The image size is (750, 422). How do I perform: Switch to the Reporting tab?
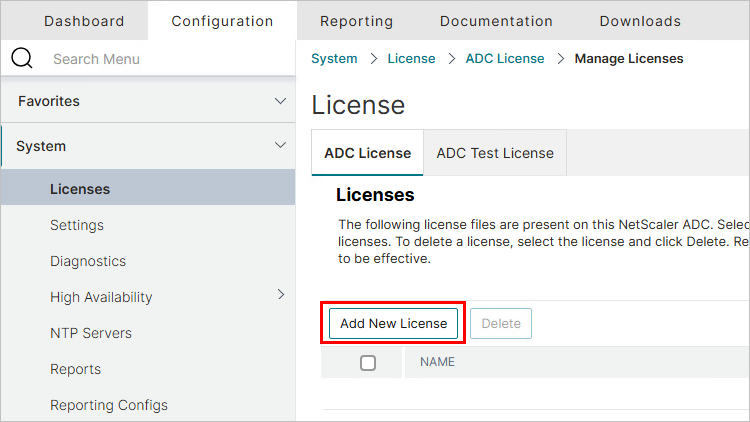(356, 21)
